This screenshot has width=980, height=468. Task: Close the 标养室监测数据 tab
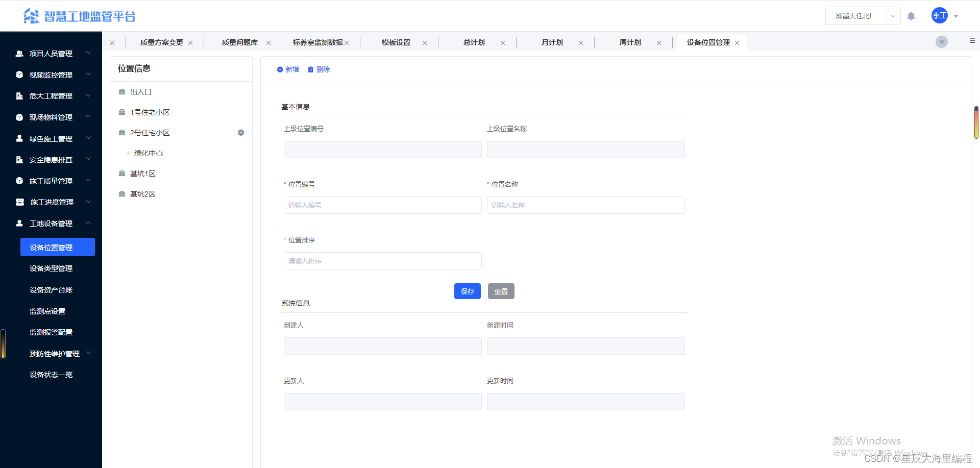pos(347,43)
